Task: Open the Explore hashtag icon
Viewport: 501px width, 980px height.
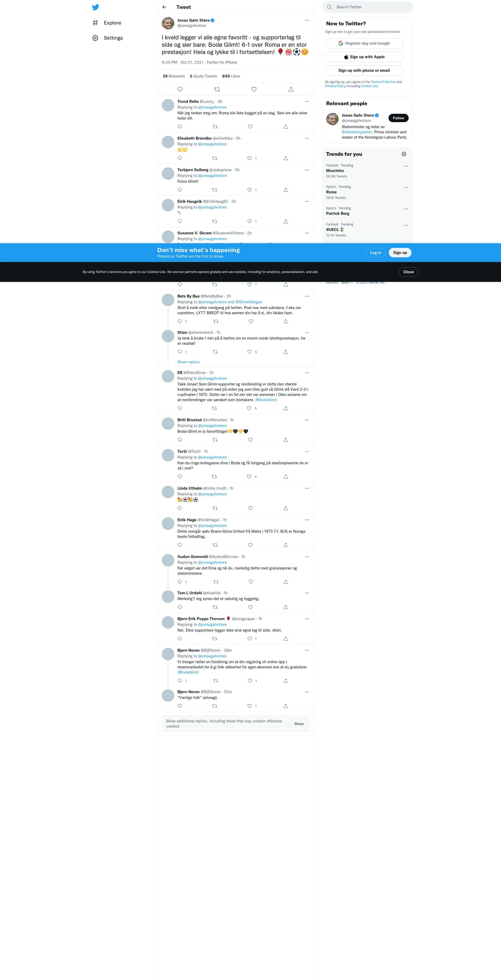Action: tap(95, 23)
